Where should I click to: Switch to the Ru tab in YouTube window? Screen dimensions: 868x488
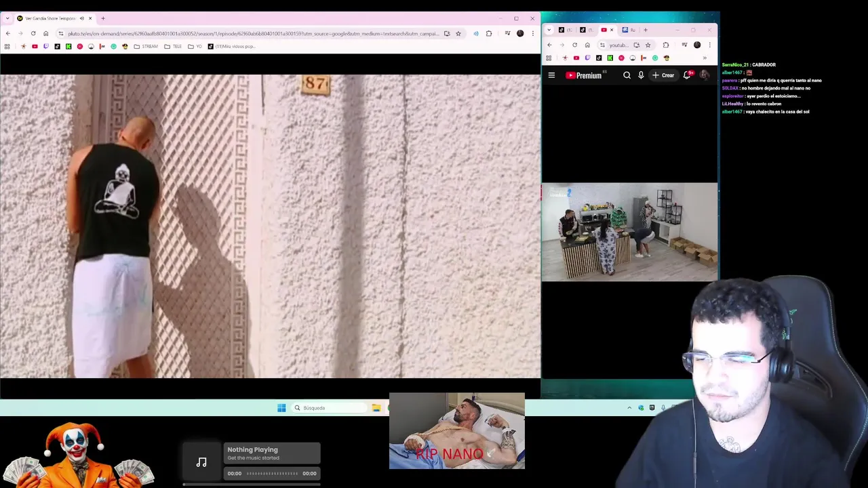point(629,30)
